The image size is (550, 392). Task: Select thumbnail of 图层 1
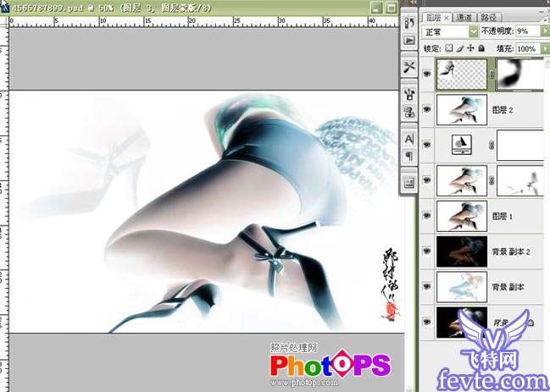pos(462,216)
